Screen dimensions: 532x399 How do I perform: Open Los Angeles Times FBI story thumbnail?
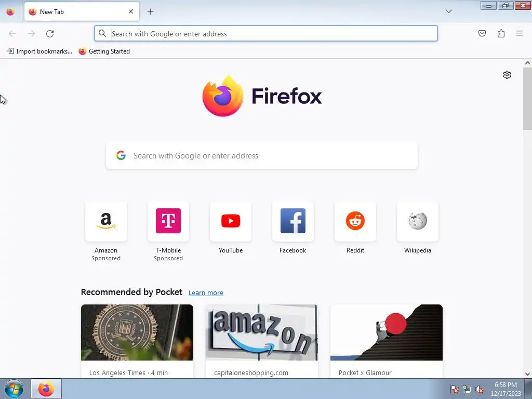[137, 332]
